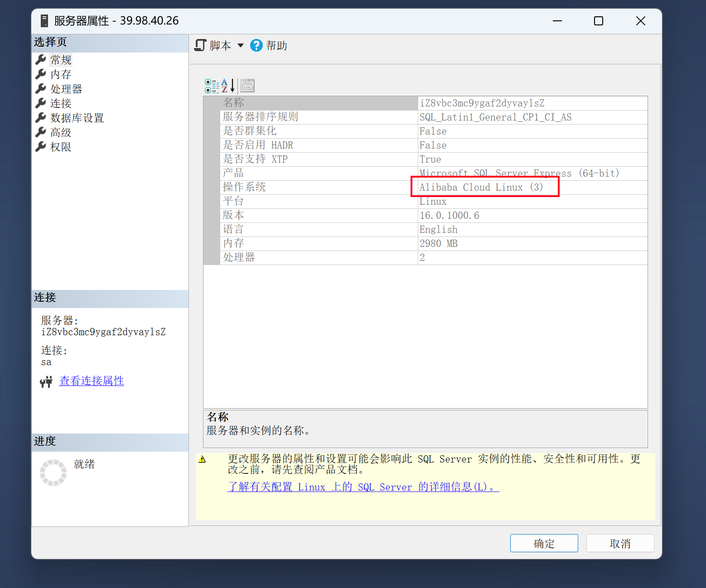Switch to the 内存 page

pos(61,74)
